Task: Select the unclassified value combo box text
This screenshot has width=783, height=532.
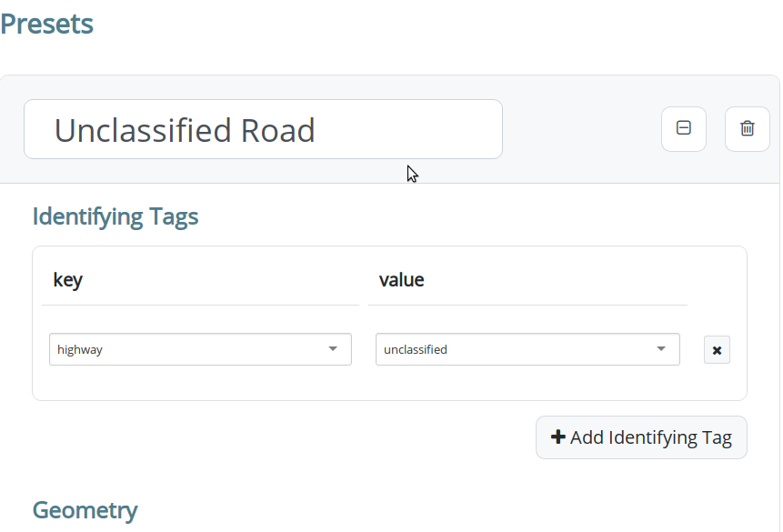Action: [416, 349]
